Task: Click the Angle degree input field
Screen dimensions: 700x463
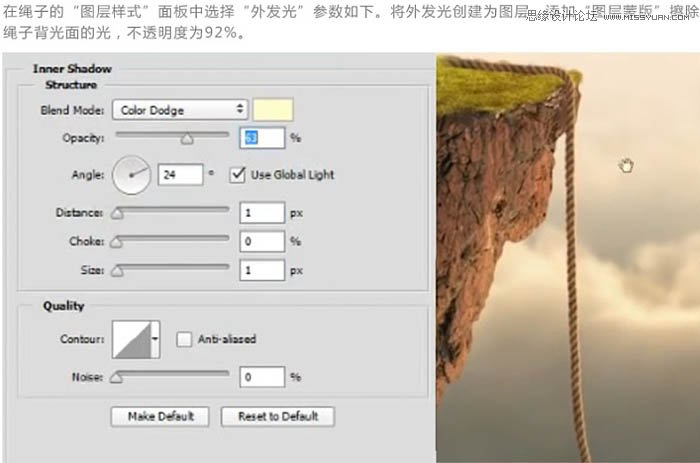Action: pos(180,175)
